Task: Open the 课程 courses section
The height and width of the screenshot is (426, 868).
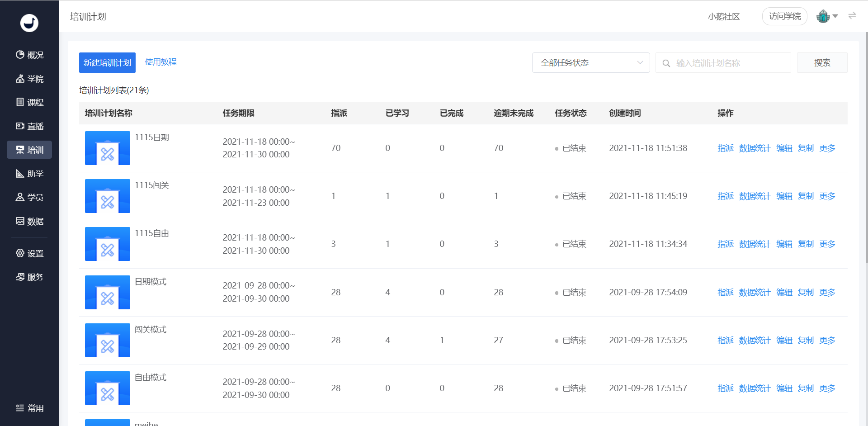Action: point(29,102)
